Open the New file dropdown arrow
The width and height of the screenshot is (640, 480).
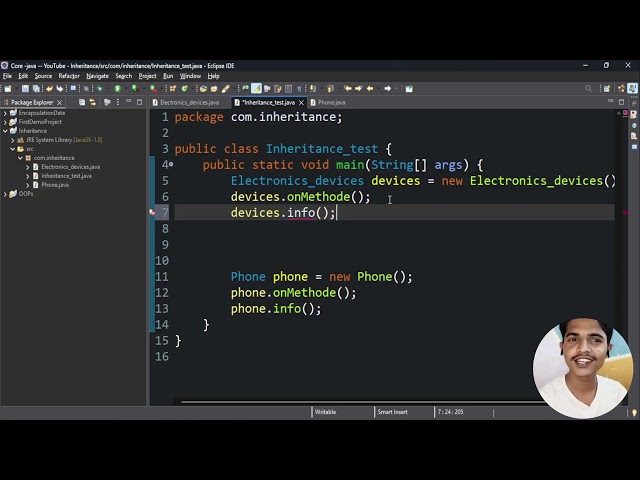16,89
